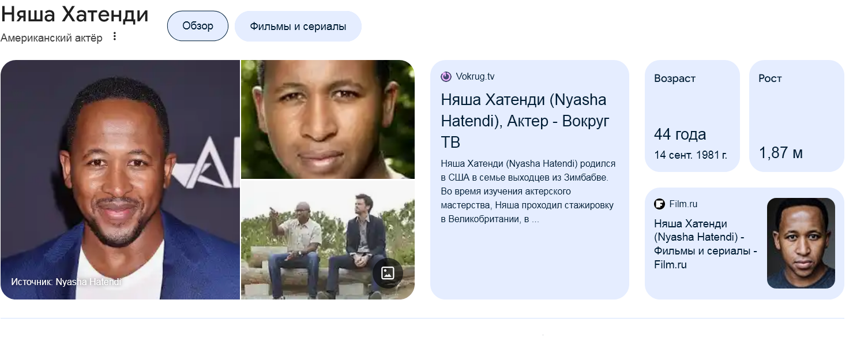This screenshot has height=337, width=868.
Task: Click the Vokrug.tv site favicon
Action: (x=446, y=76)
